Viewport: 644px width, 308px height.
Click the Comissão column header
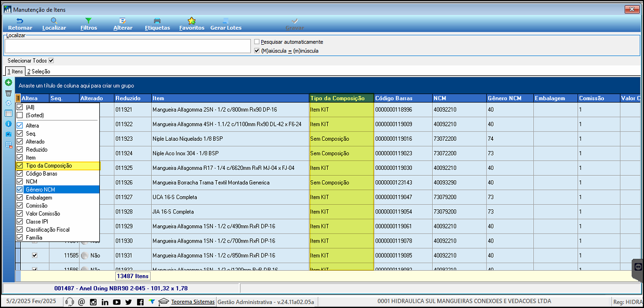click(x=598, y=98)
